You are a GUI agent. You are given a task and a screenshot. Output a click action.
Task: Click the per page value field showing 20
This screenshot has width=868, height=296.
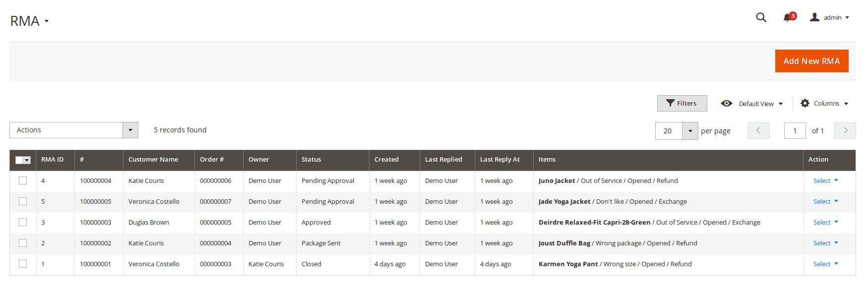pyautogui.click(x=669, y=131)
